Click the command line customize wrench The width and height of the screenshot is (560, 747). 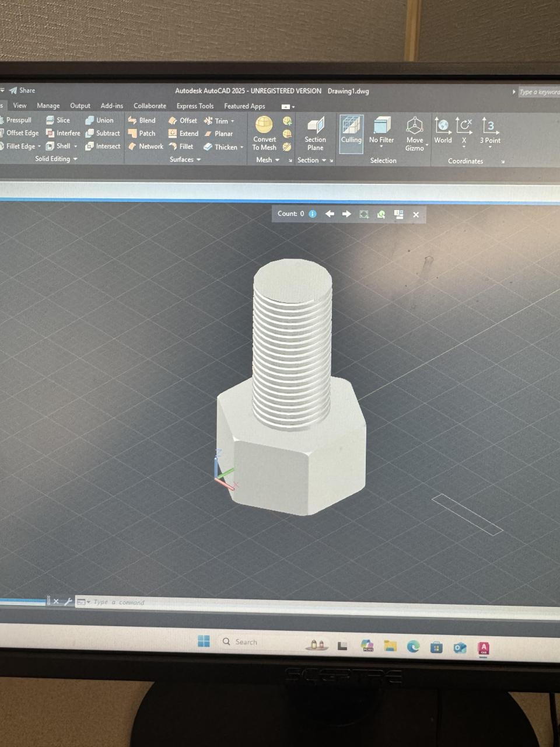click(x=68, y=601)
